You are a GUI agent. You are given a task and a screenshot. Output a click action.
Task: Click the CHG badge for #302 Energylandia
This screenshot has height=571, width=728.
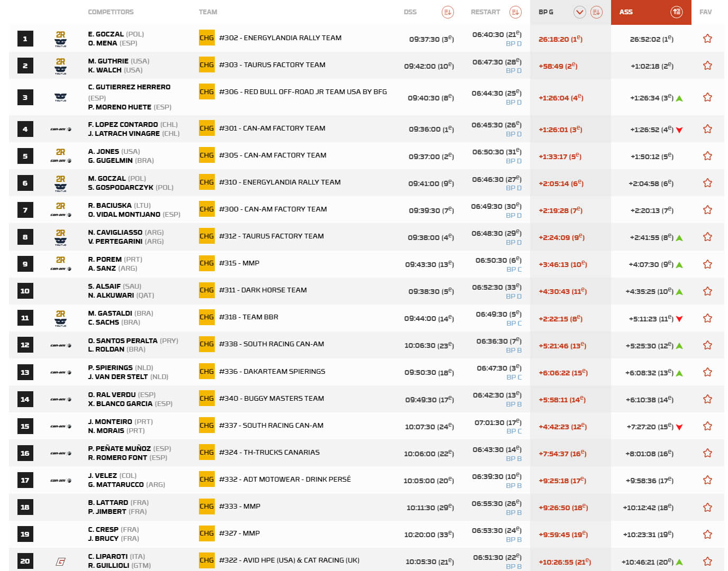[x=206, y=38]
